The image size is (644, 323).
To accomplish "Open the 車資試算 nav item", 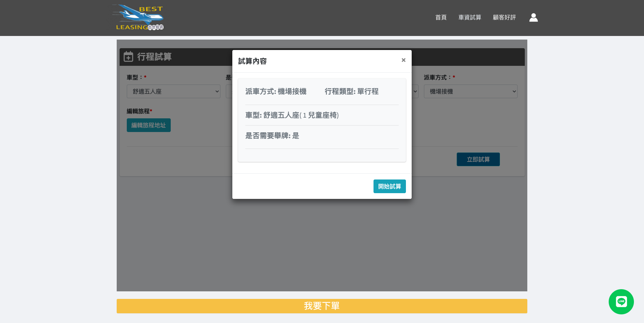I will (470, 18).
